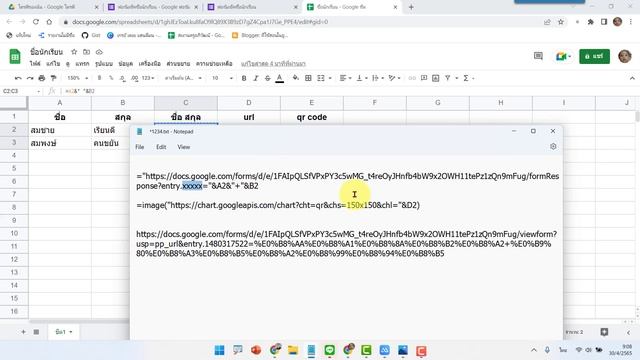This screenshot has height=360, width=640.
Task: Open vertical align dropdown
Action: coord(362,78)
